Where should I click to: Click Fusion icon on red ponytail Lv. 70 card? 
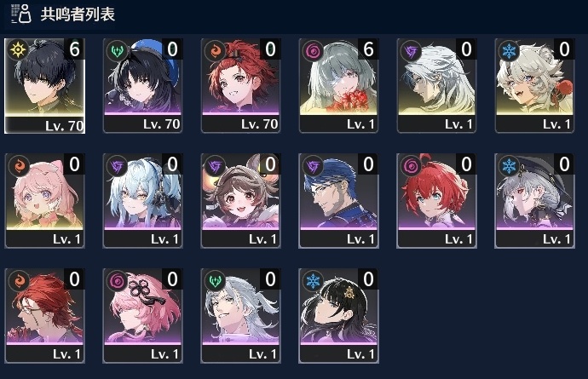point(215,50)
